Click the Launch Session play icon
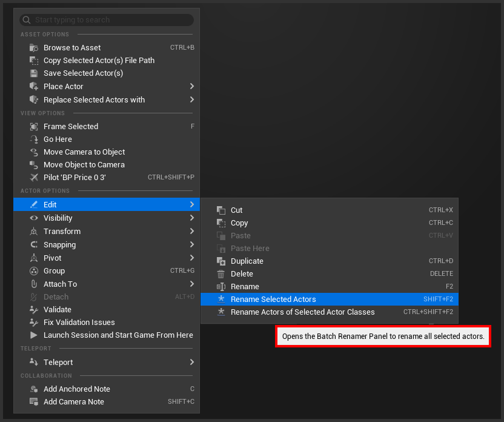Screen dimensions: 504x422 [34, 335]
